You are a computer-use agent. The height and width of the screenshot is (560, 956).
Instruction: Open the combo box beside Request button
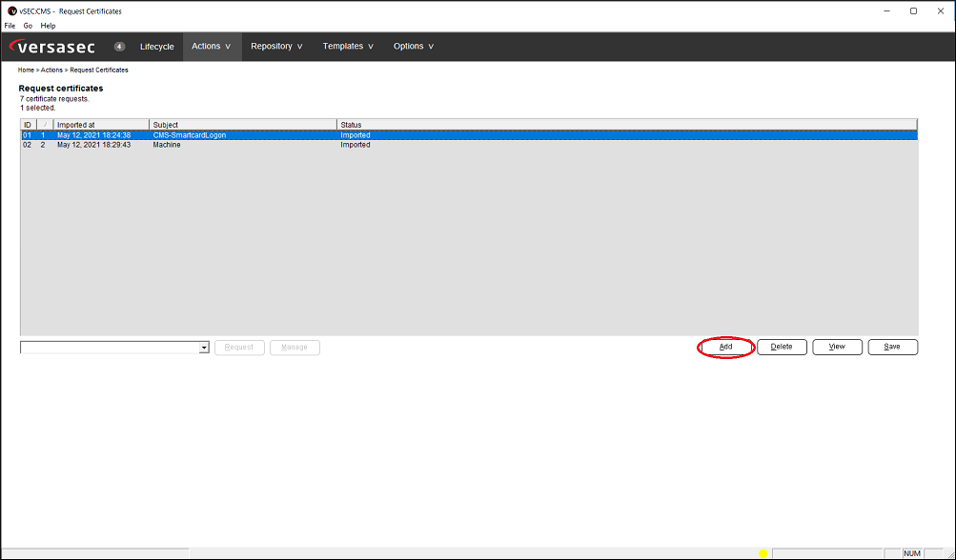coord(203,348)
